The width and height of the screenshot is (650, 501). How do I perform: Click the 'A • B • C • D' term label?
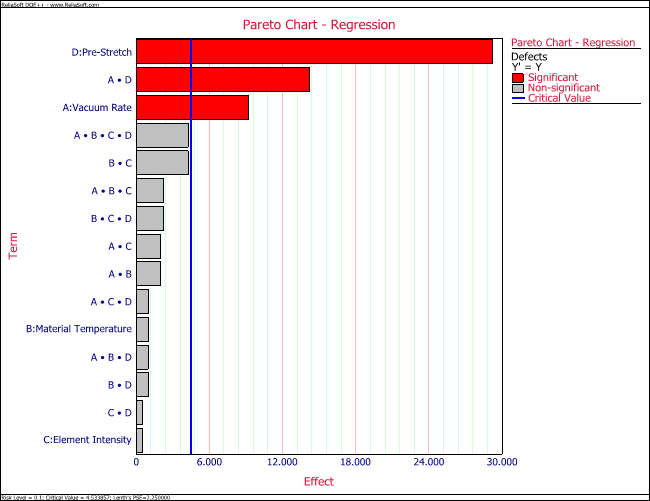102,136
